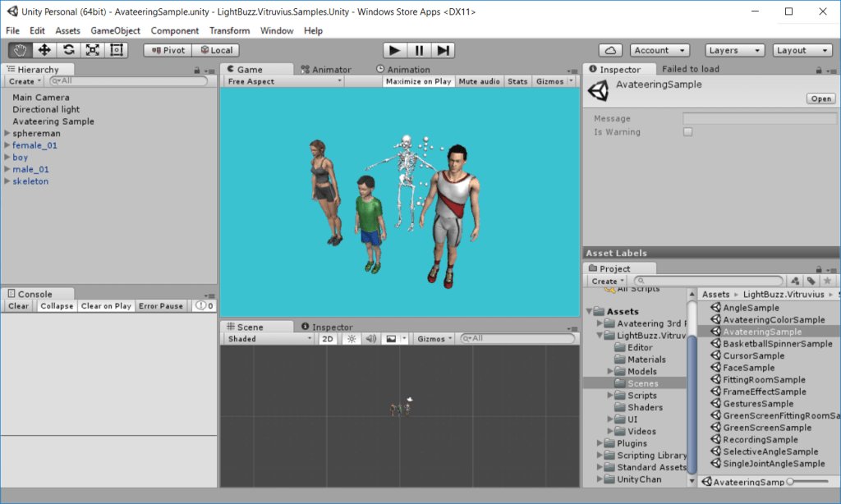Toggle Clear on Play in console
The width and height of the screenshot is (841, 504).
tap(106, 306)
